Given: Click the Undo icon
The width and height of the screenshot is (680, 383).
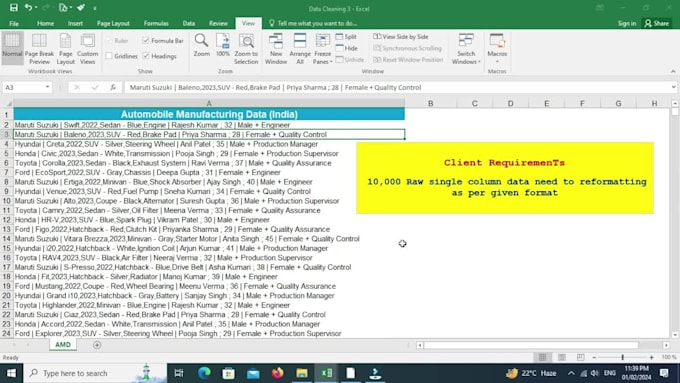Looking at the screenshot, I should (28, 8).
